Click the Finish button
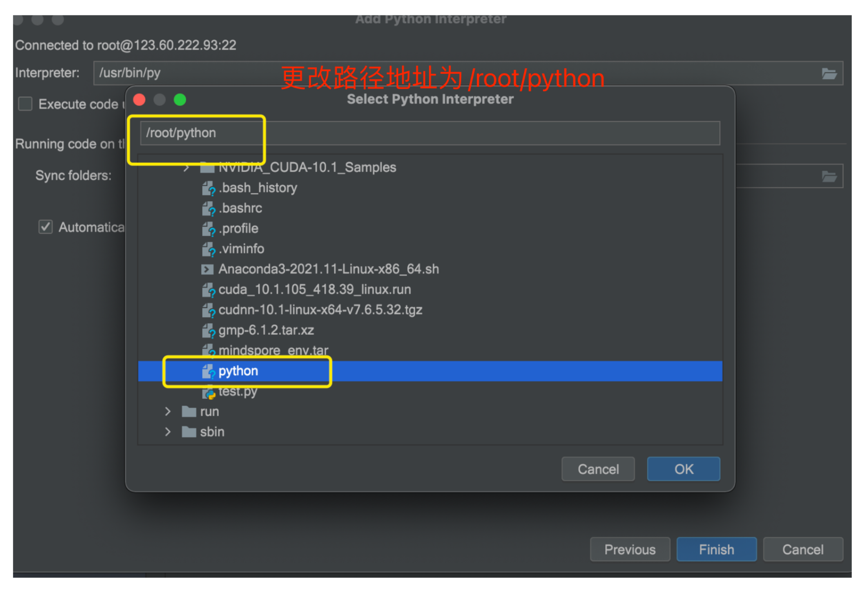This screenshot has height=601, width=868. coord(716,549)
